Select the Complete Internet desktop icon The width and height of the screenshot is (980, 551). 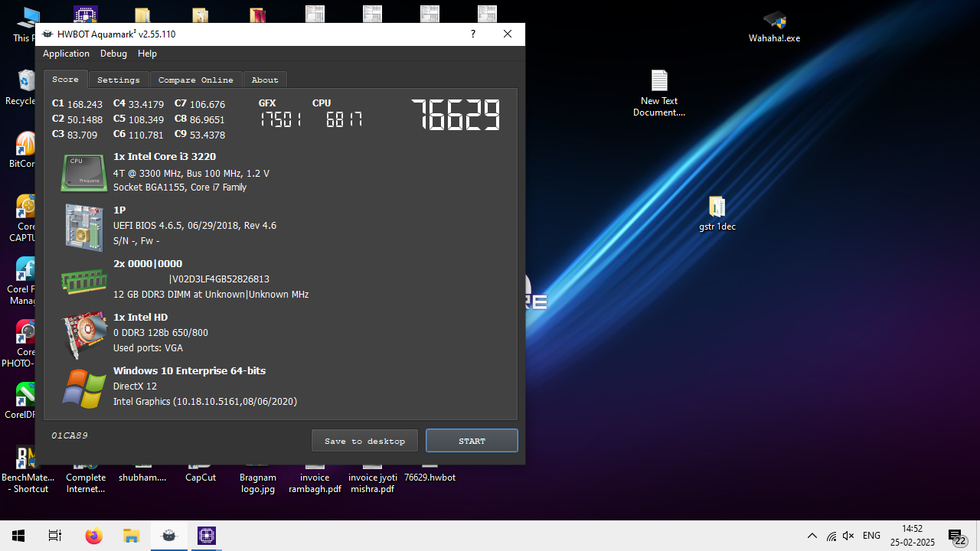86,477
